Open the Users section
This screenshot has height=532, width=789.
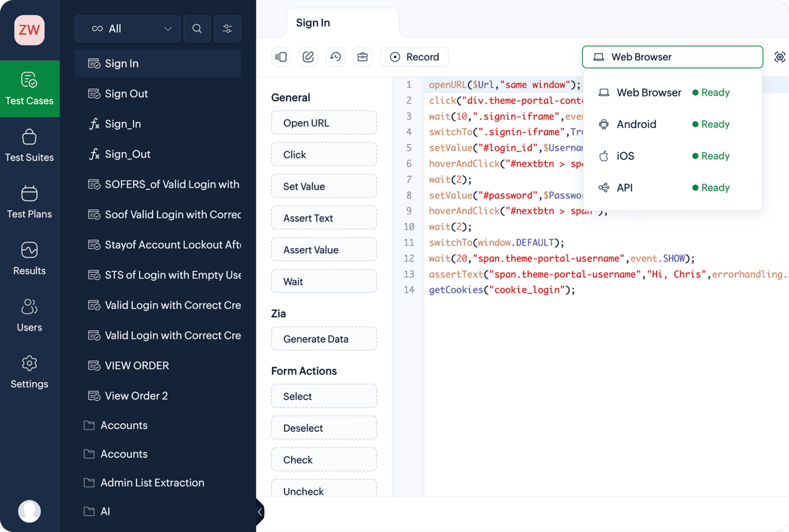(x=30, y=315)
